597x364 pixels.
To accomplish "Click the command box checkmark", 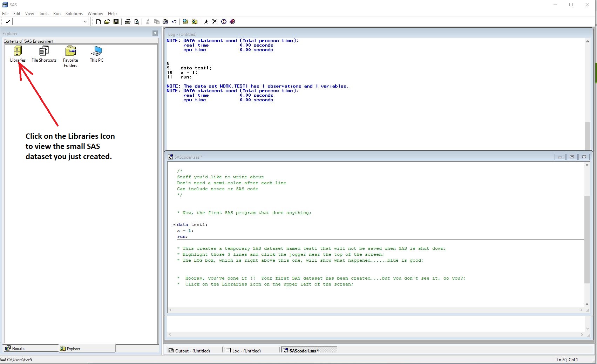I will 7,22.
